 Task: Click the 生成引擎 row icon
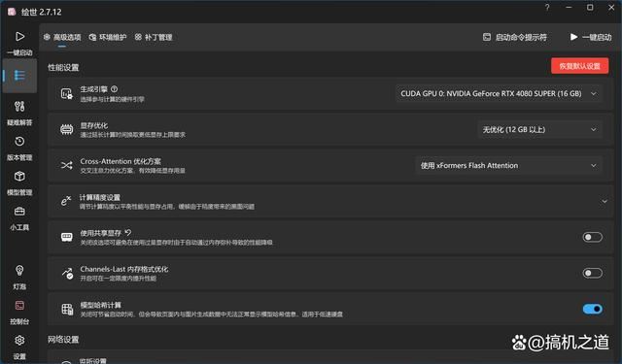pos(67,94)
